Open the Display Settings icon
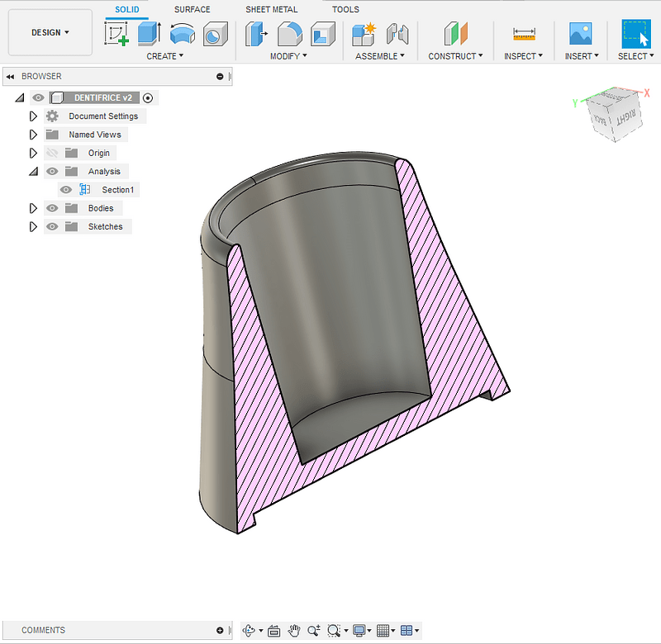Screen dimensions: 661x644 (x=359, y=631)
